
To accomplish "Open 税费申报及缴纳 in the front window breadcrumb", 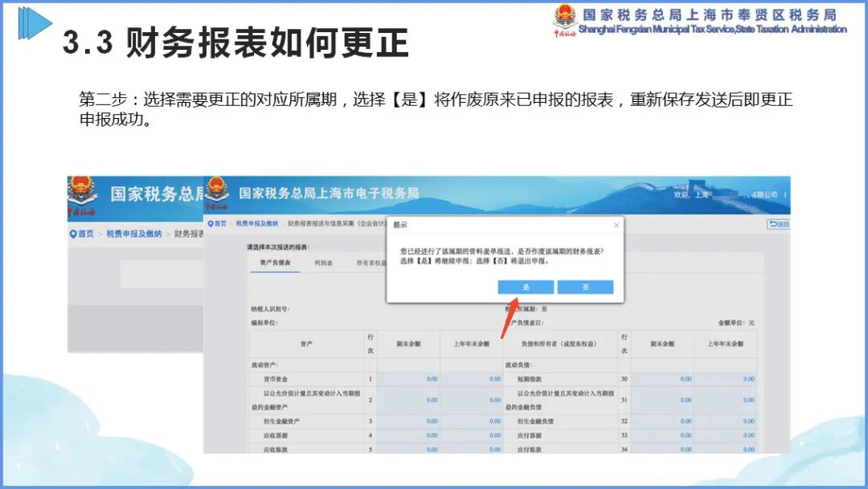I will pyautogui.click(x=257, y=223).
